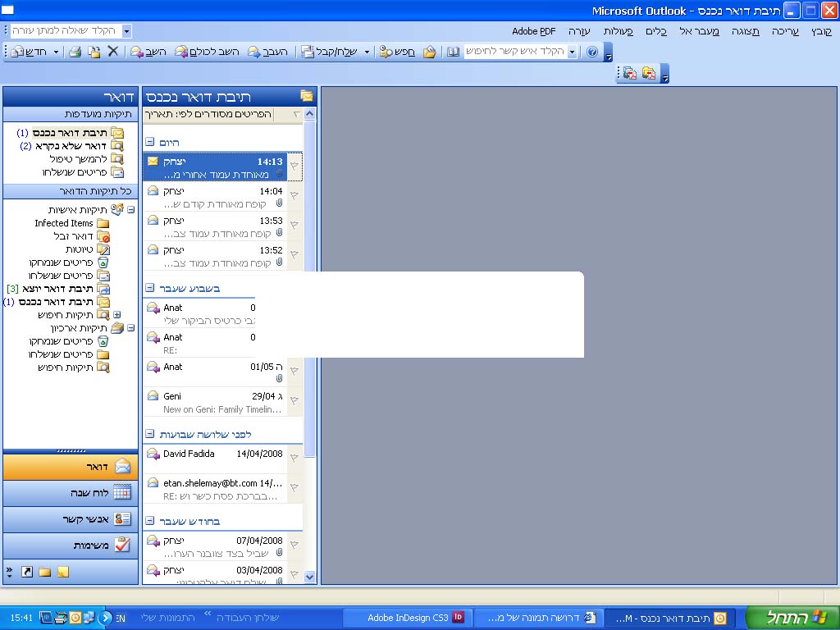The width and height of the screenshot is (840, 630).
Task: Open the notes icon at the navigation bottom
Action: (62, 572)
